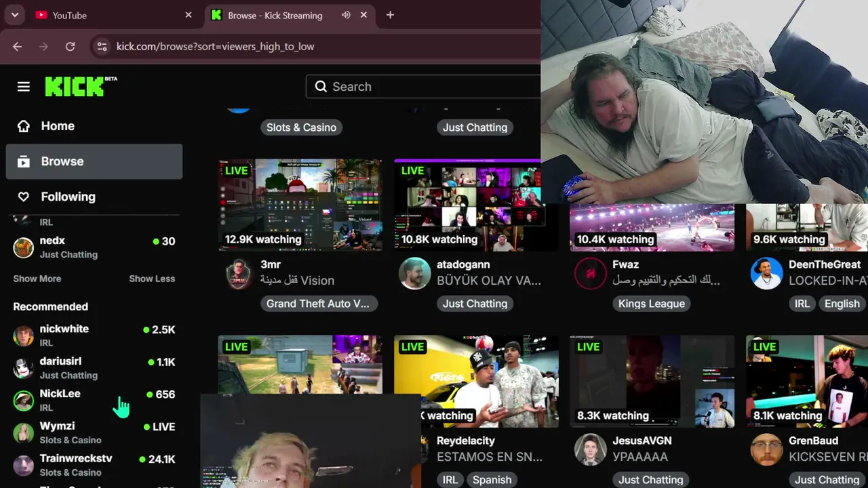View site information icon in address bar
The image size is (868, 488).
pyautogui.click(x=102, y=47)
